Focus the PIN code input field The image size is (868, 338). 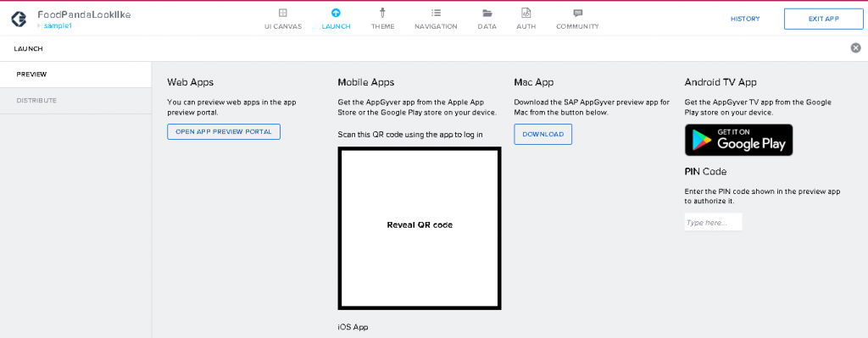tap(713, 223)
